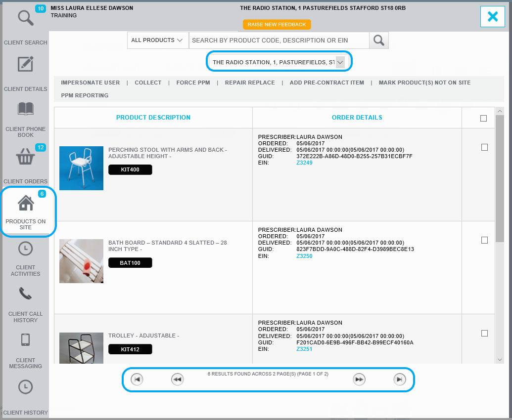Click the Miss Laura Ellese Dawson name header
This screenshot has height=420, width=512.
pyautogui.click(x=92, y=8)
